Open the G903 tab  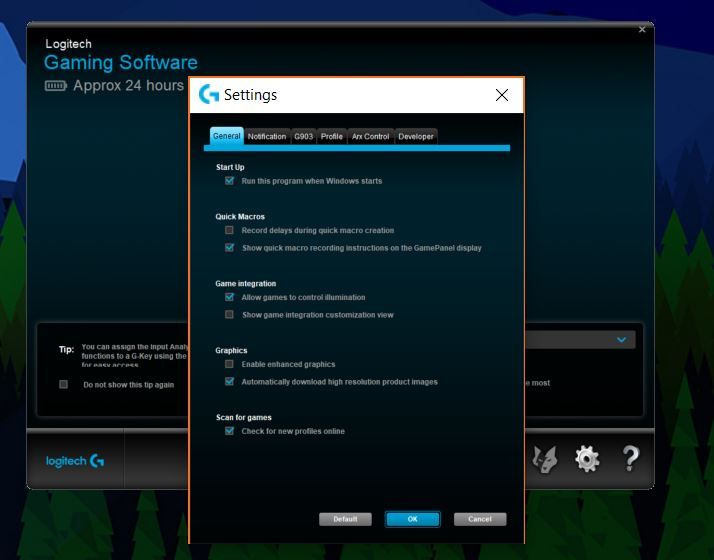[x=303, y=137]
